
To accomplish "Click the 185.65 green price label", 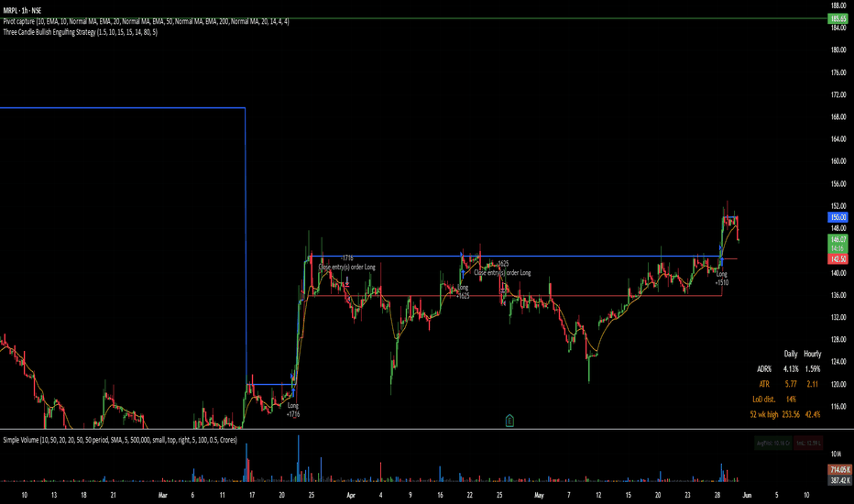I will point(838,19).
